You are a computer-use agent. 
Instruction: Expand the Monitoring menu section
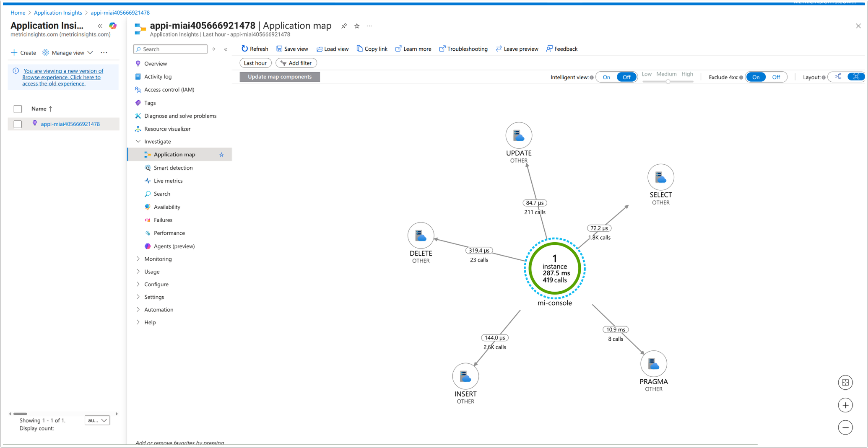tap(138, 259)
